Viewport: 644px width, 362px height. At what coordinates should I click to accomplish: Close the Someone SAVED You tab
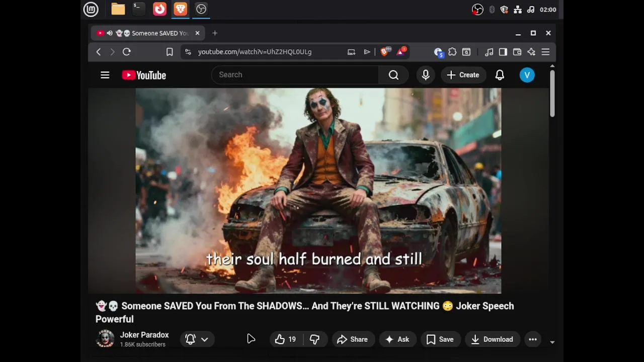(x=197, y=33)
